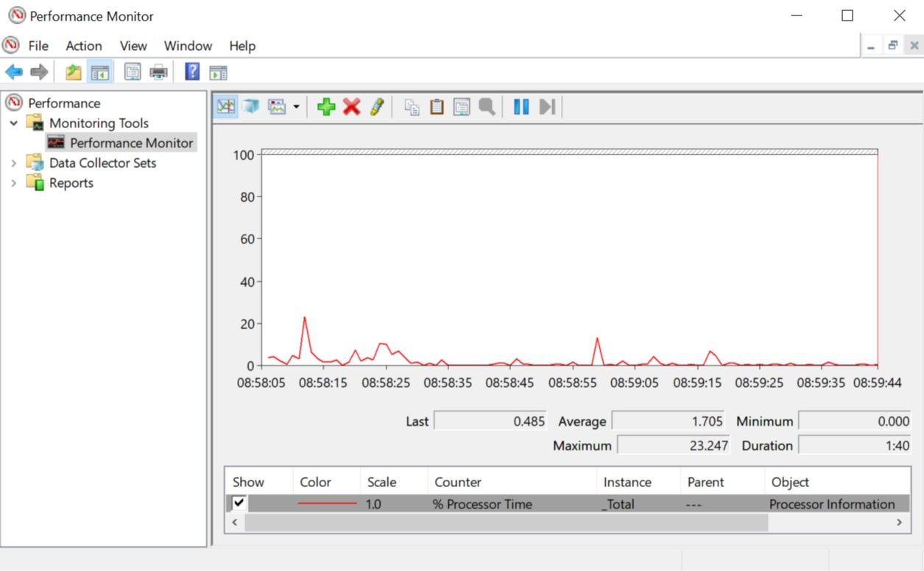Viewport: 924px width, 571px height.
Task: Select View Current Activity graph icon
Action: click(x=225, y=106)
